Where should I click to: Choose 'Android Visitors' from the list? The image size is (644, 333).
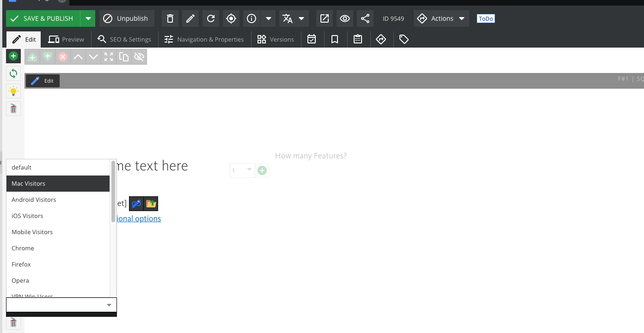coord(58,200)
